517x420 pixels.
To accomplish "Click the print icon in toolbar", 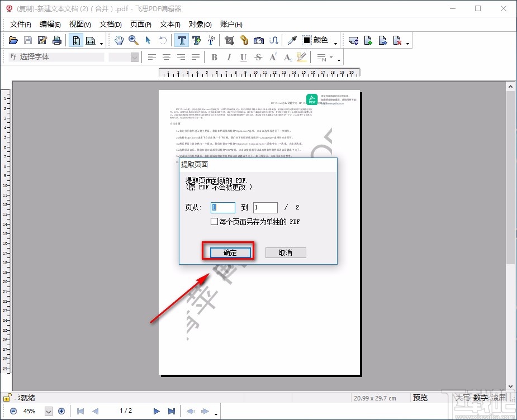I will (56, 40).
